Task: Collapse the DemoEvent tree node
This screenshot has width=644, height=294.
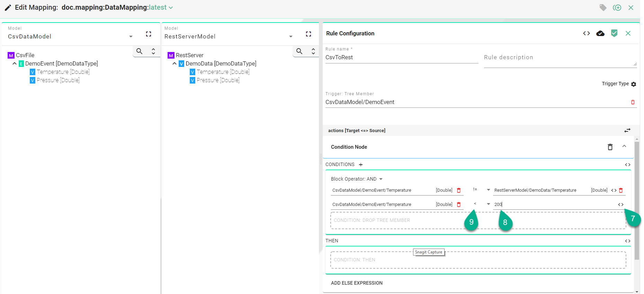Action: pyautogui.click(x=15, y=63)
